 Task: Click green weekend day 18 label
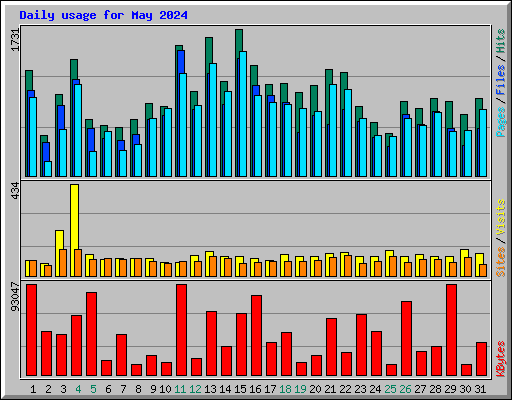coord(285,389)
